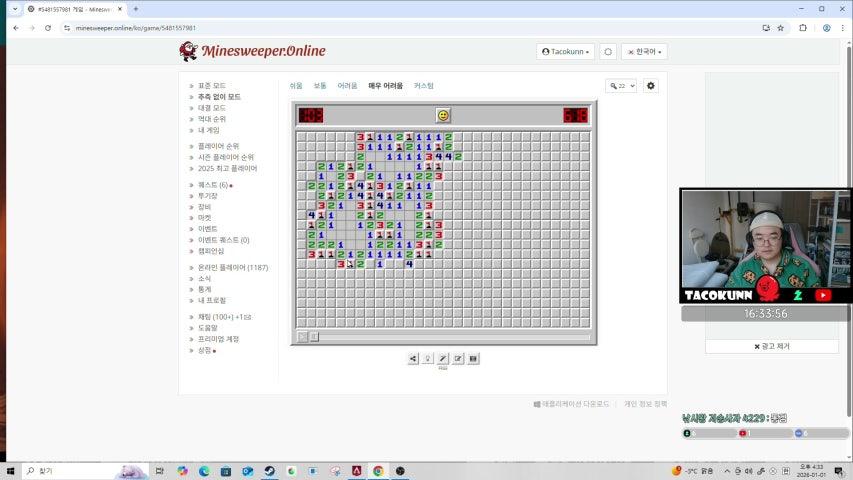Click the install app icon in address bar
Screen dimensions: 853x480
(766, 28)
